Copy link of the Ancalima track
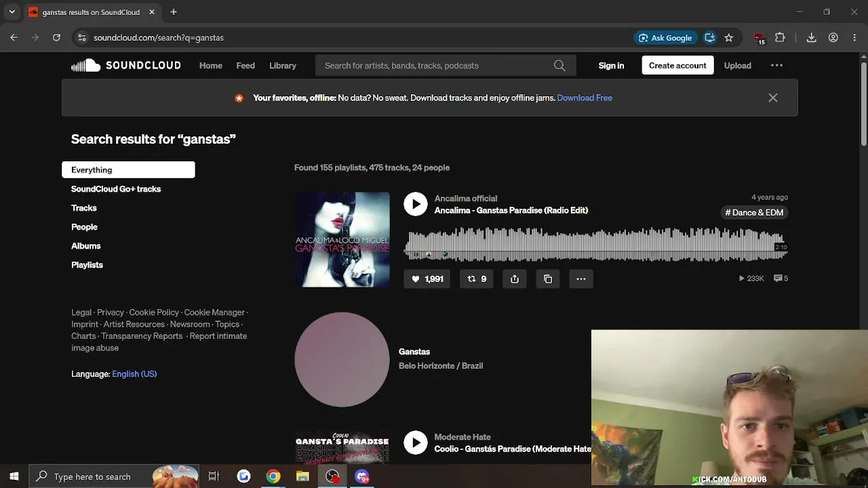The height and width of the screenshot is (488, 868). pos(548,279)
